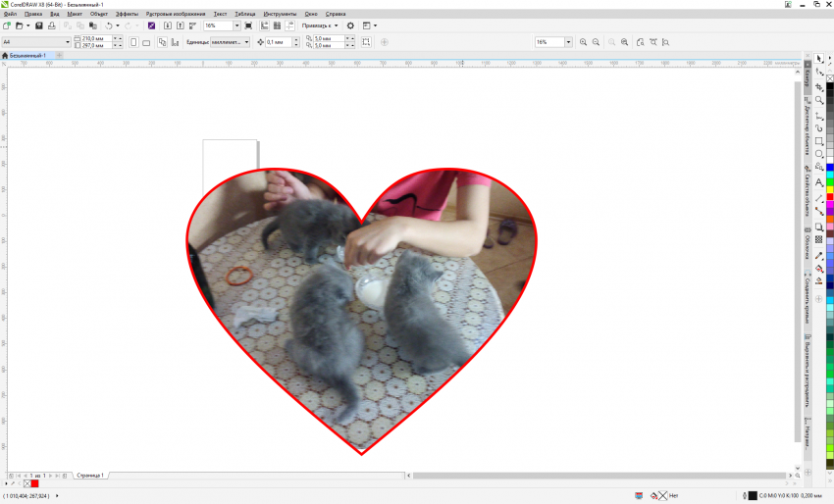
Task: Open the Эффекты menu
Action: point(128,14)
